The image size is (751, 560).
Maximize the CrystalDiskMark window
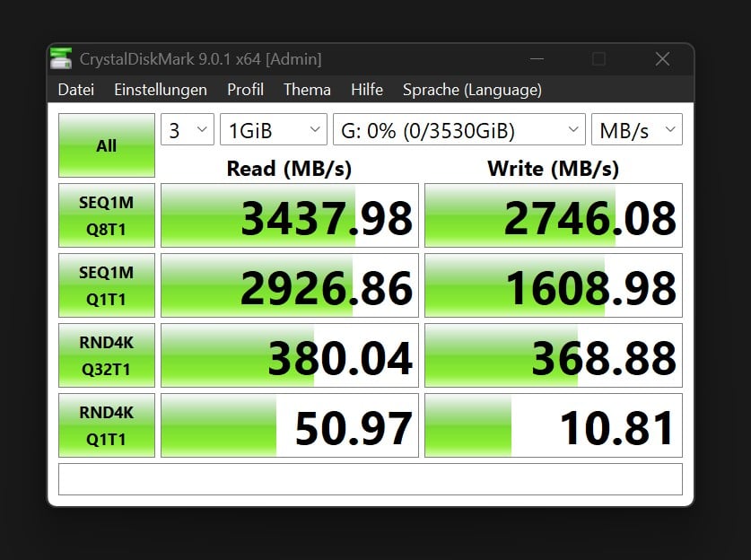click(598, 59)
